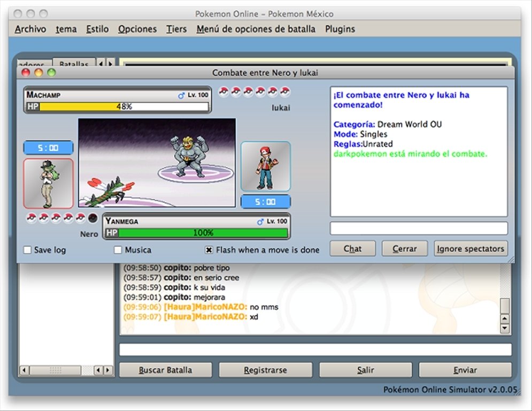The image size is (532, 411).
Task: Click Nero's second pokeball icon
Action: pos(44,218)
